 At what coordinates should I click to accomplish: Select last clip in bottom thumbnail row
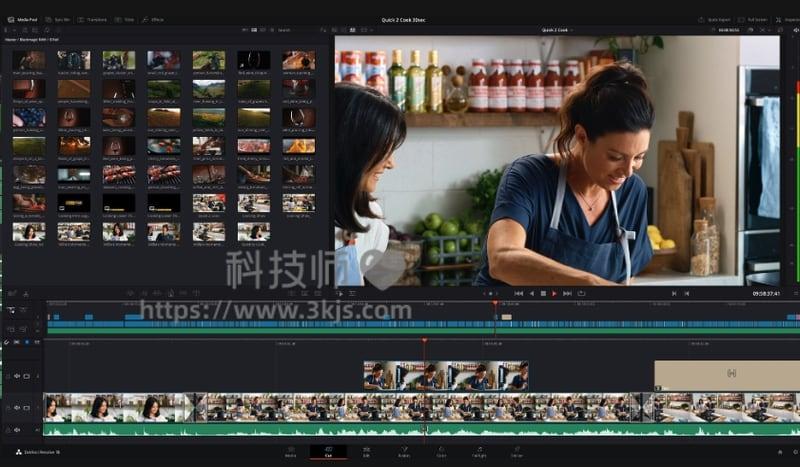click(254, 232)
